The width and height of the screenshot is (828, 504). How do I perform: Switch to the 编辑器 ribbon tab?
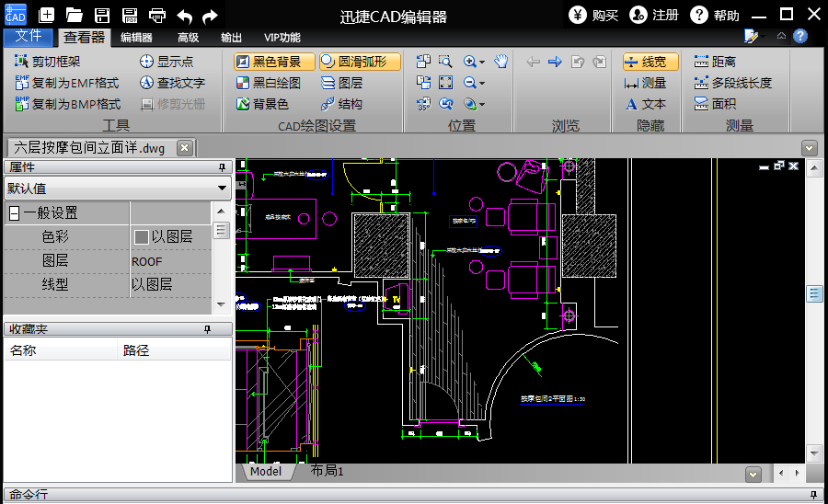pos(136,38)
